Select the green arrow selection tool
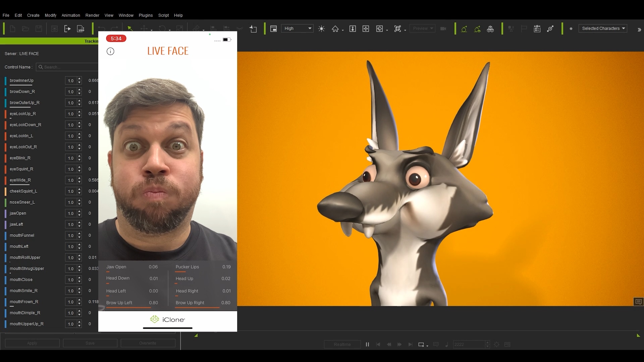The width and height of the screenshot is (644, 362). (130, 29)
